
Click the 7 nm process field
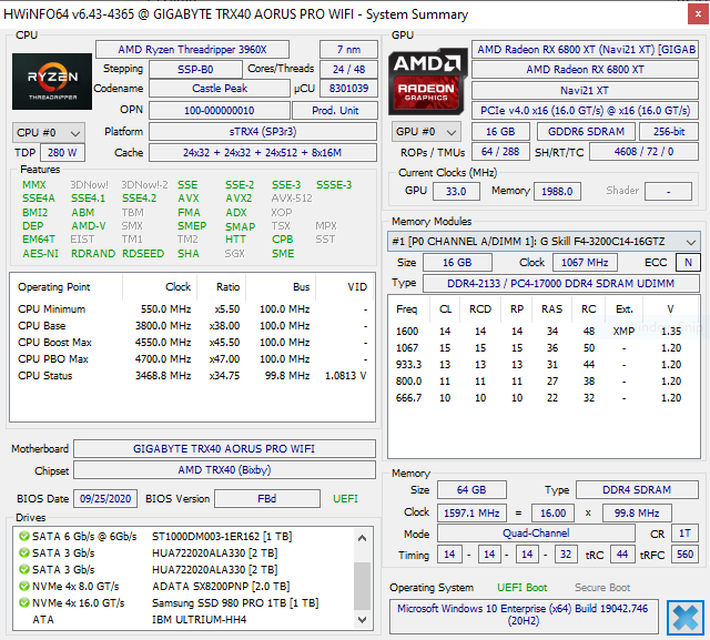click(349, 49)
